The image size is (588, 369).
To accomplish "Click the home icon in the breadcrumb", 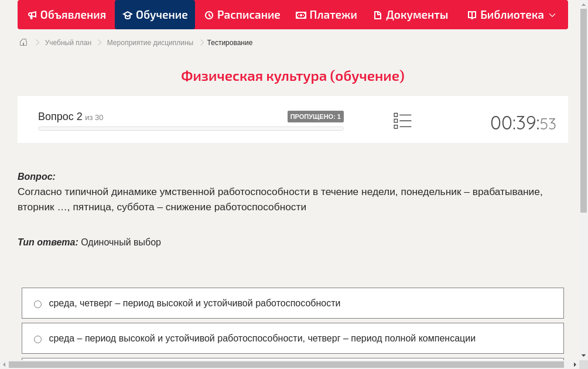I will tap(23, 42).
